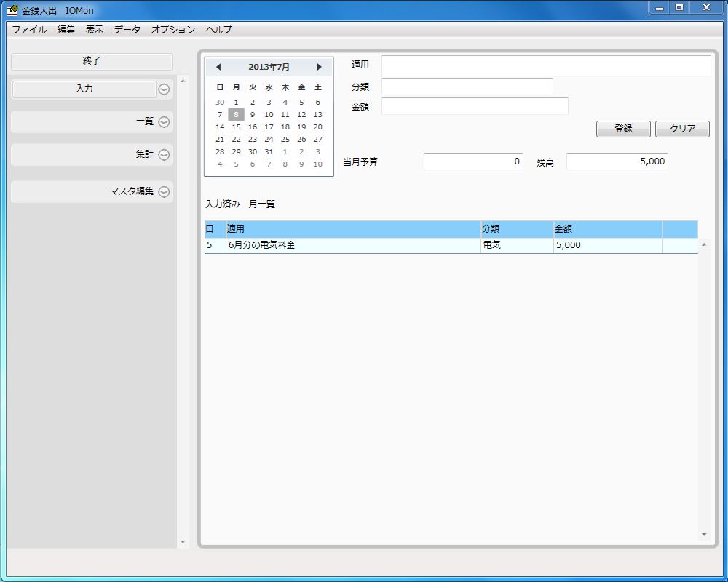Click the 登録 button
Viewport: 728px width, 582px height.
click(623, 129)
